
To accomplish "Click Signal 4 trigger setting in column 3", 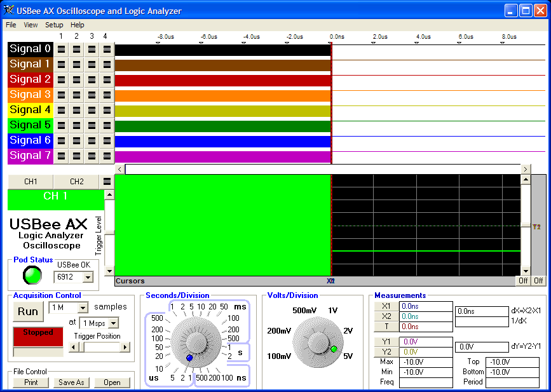I will coord(92,111).
